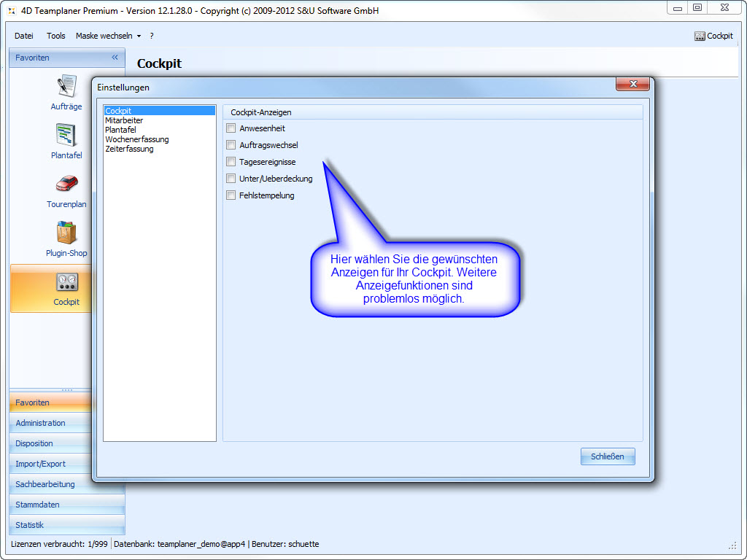Select Zeiterfassung in settings category list
The height and width of the screenshot is (560, 747).
coord(129,149)
